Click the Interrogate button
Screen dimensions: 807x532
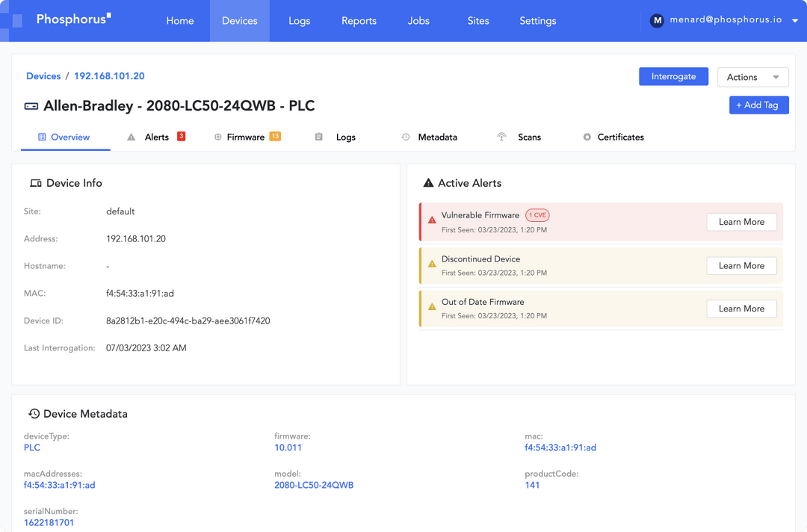673,76
